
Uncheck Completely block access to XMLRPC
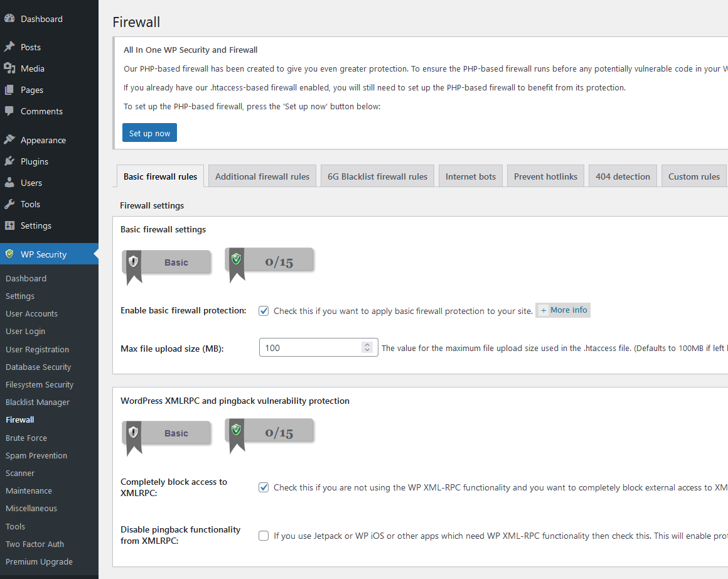click(264, 487)
